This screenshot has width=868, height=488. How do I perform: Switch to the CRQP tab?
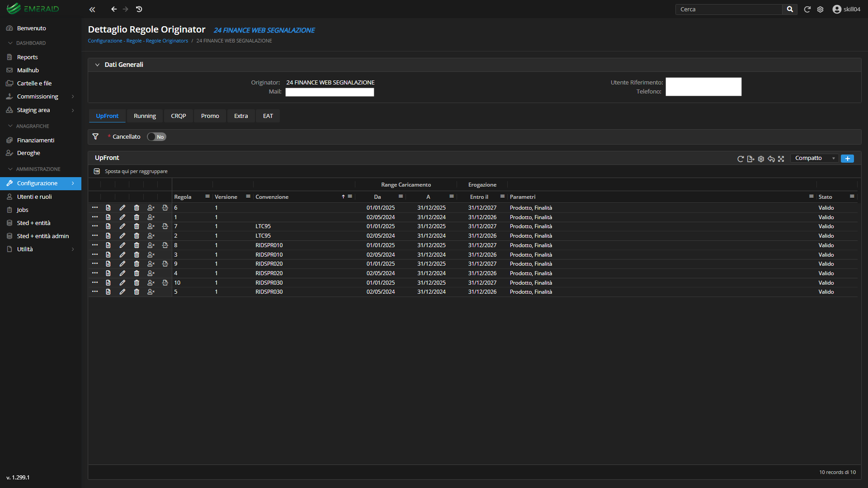tap(179, 116)
